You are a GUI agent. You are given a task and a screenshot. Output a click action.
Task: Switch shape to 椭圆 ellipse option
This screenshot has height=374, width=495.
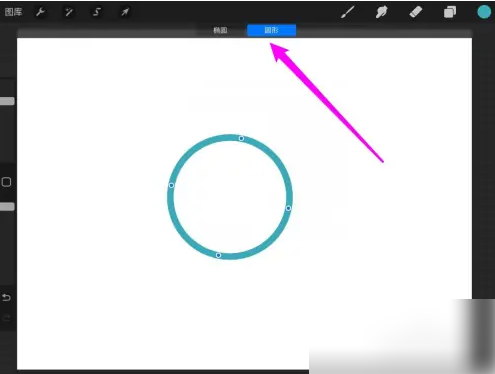[220, 30]
